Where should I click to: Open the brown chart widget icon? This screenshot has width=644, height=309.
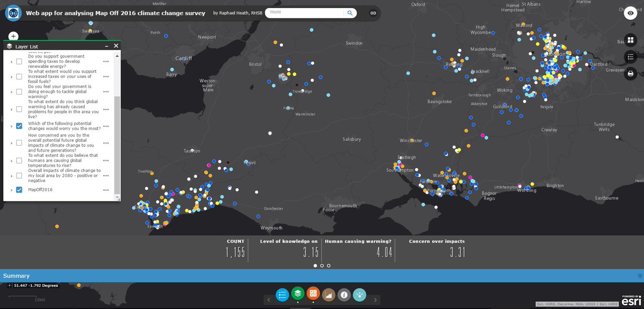coord(329,294)
